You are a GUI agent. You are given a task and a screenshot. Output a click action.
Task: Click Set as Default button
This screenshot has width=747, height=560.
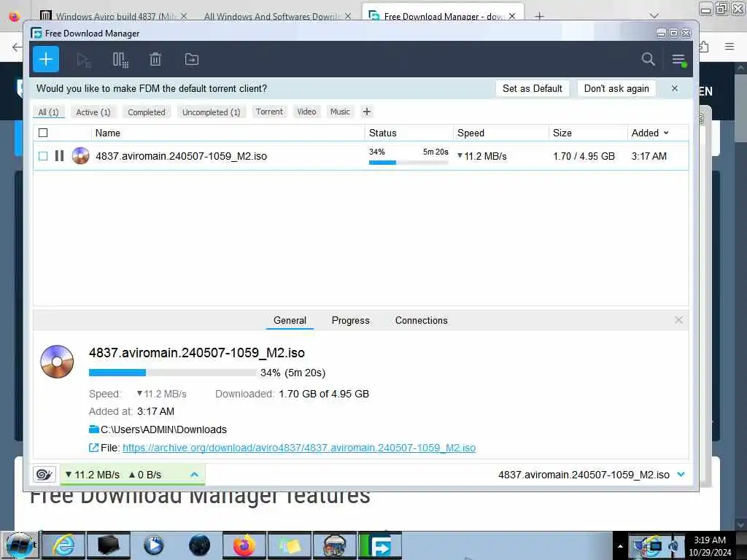click(532, 88)
